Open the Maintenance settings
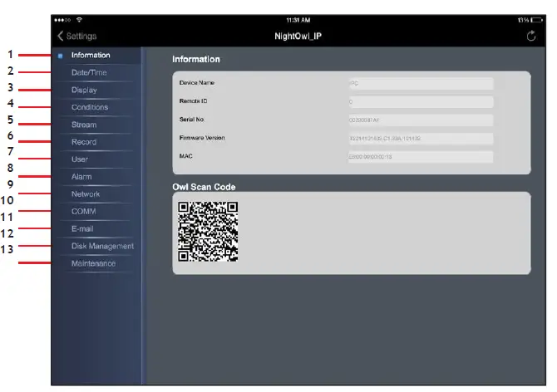557x392 pixels. click(x=93, y=263)
